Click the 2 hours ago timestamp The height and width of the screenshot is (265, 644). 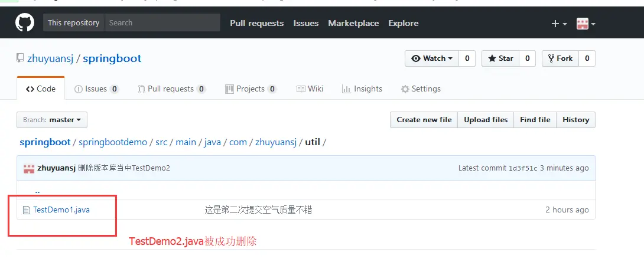pos(567,210)
